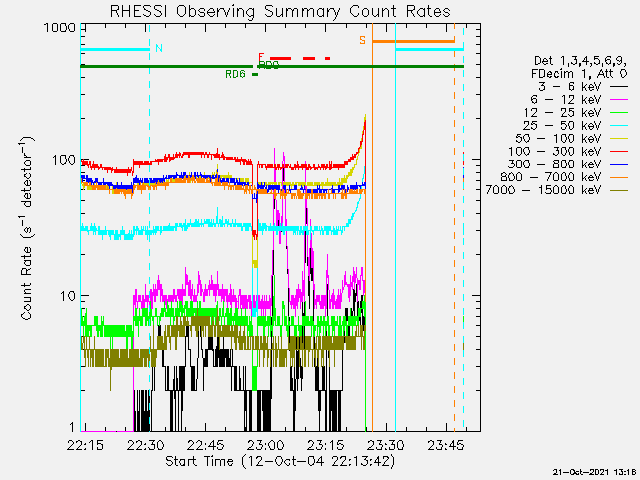Click the 23:30 x-axis tick label
Image resolution: width=640 pixels, height=480 pixels.
(x=386, y=445)
